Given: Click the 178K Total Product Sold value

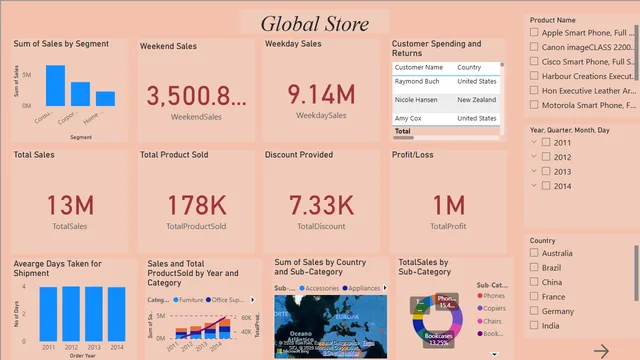Looking at the screenshot, I should 197,205.
